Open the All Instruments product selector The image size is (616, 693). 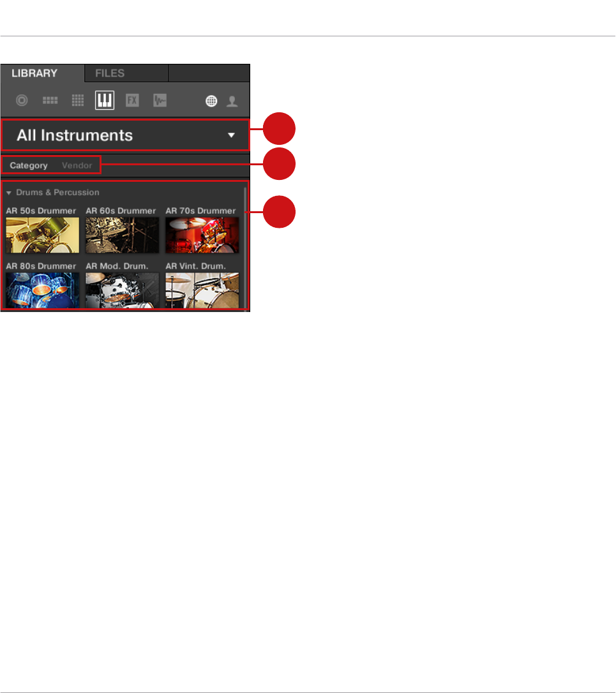125,135
